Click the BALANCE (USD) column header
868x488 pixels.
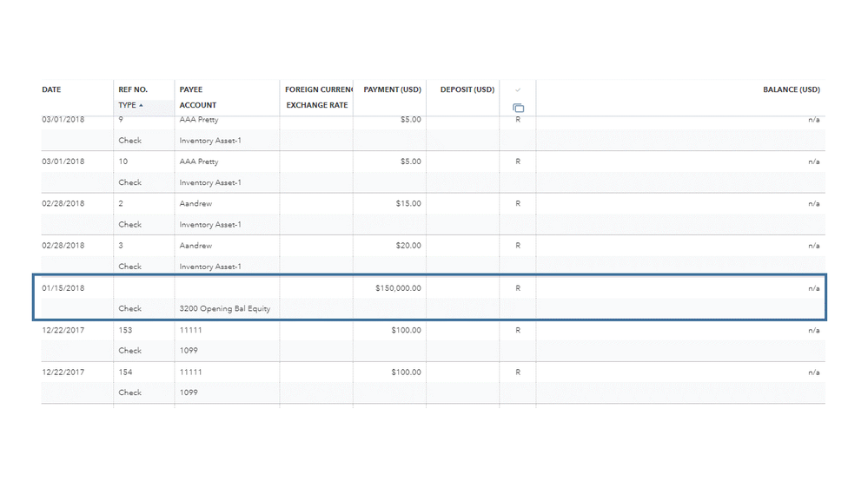point(791,89)
